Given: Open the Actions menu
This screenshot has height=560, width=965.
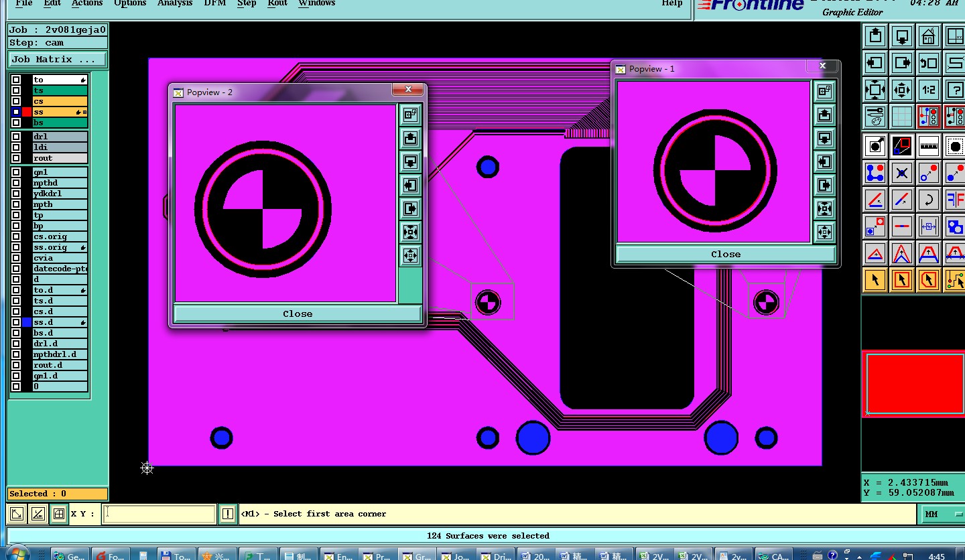Looking at the screenshot, I should click(x=87, y=3).
